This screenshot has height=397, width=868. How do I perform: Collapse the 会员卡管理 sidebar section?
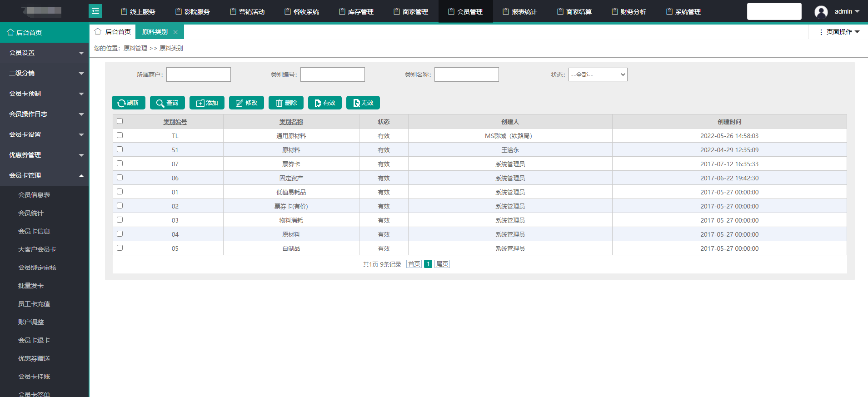44,175
